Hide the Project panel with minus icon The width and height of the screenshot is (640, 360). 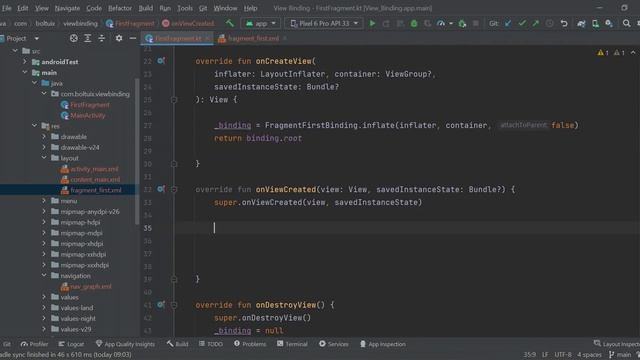click(133, 38)
